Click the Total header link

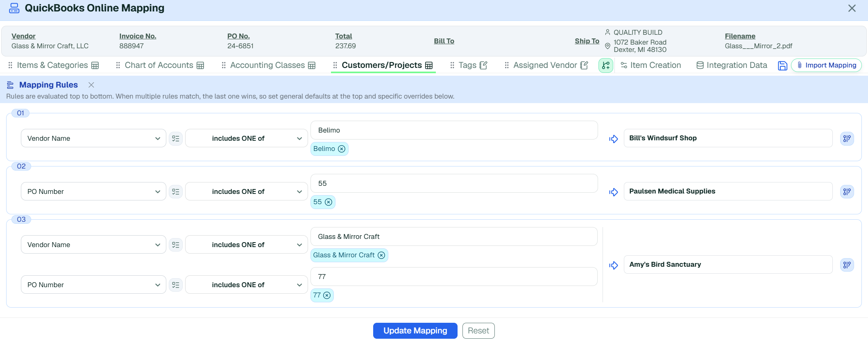pos(343,36)
